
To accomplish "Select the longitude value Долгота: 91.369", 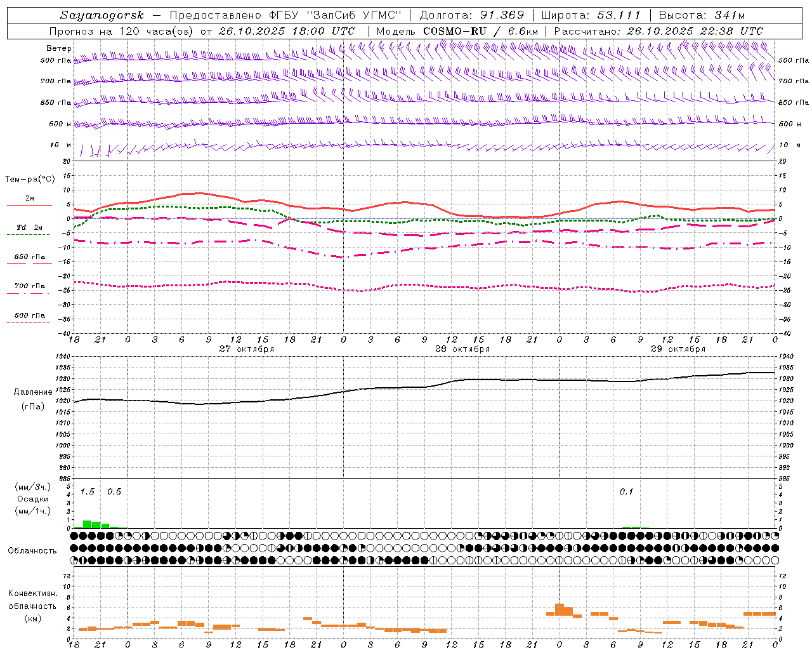I will pyautogui.click(x=472, y=15).
